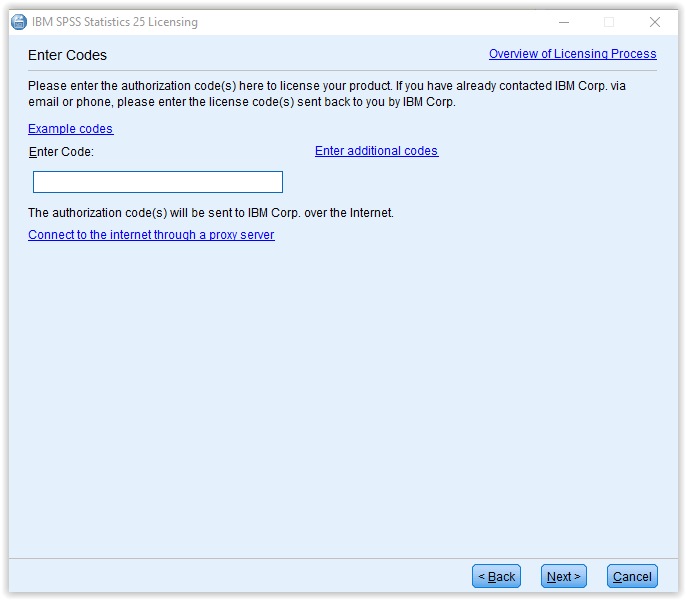Open the proxy server connection link
The height and width of the screenshot is (600, 686).
[x=151, y=235]
